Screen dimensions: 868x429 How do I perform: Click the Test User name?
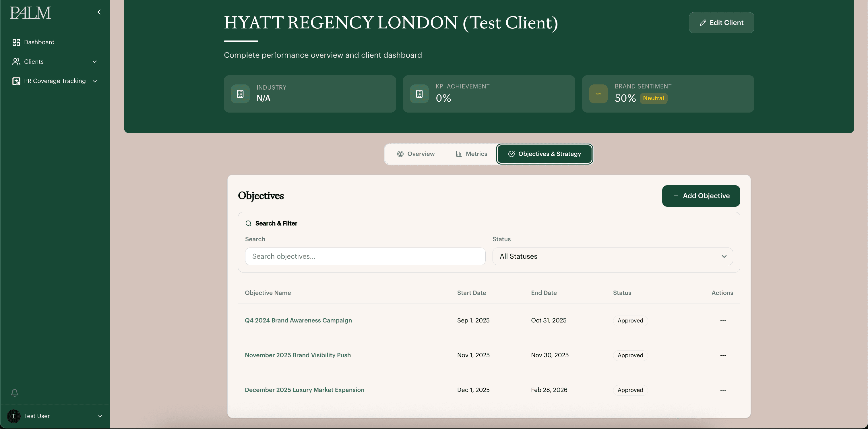(37, 416)
